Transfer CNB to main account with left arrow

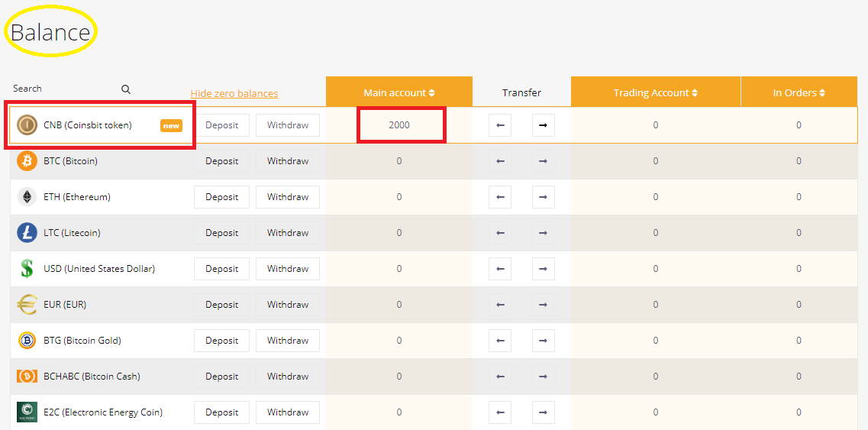(500, 125)
